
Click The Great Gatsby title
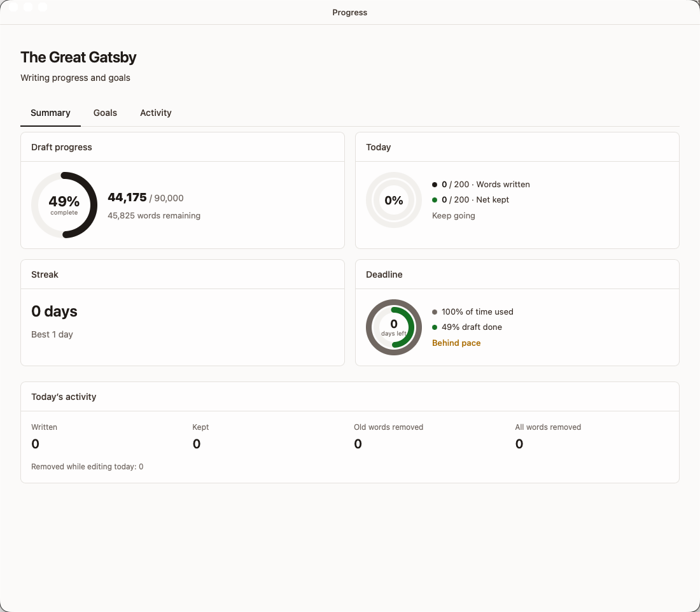(x=78, y=57)
